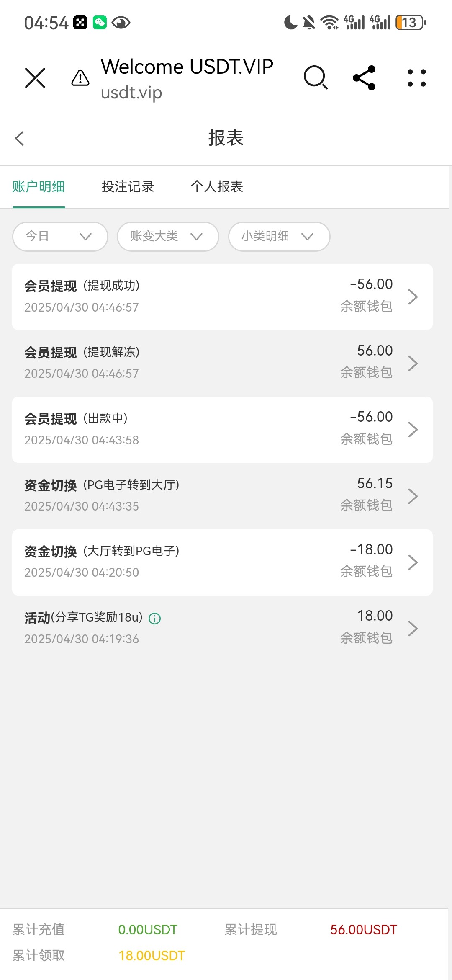452x980 pixels.
Task: Switch to the 投注记录 tab
Action: click(128, 187)
